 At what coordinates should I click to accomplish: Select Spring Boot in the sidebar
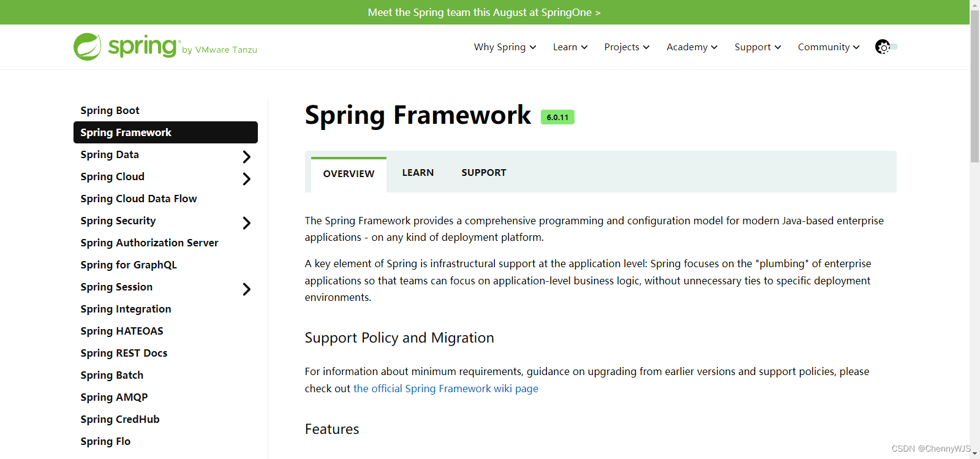point(110,110)
